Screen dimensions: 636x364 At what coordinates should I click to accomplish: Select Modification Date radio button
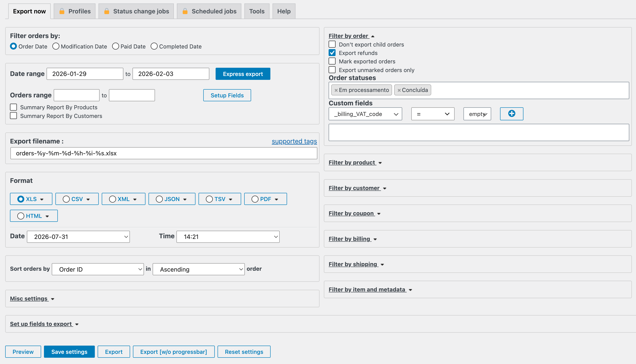click(x=56, y=46)
